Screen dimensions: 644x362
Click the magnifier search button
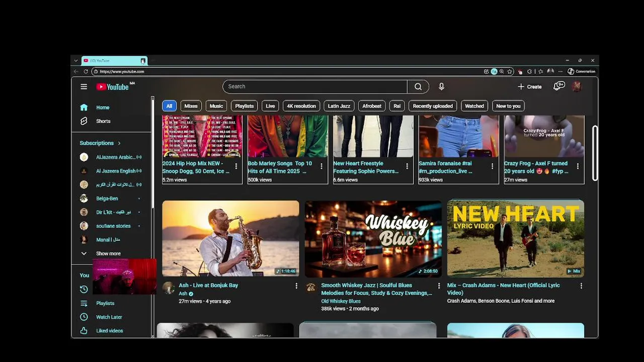click(418, 86)
